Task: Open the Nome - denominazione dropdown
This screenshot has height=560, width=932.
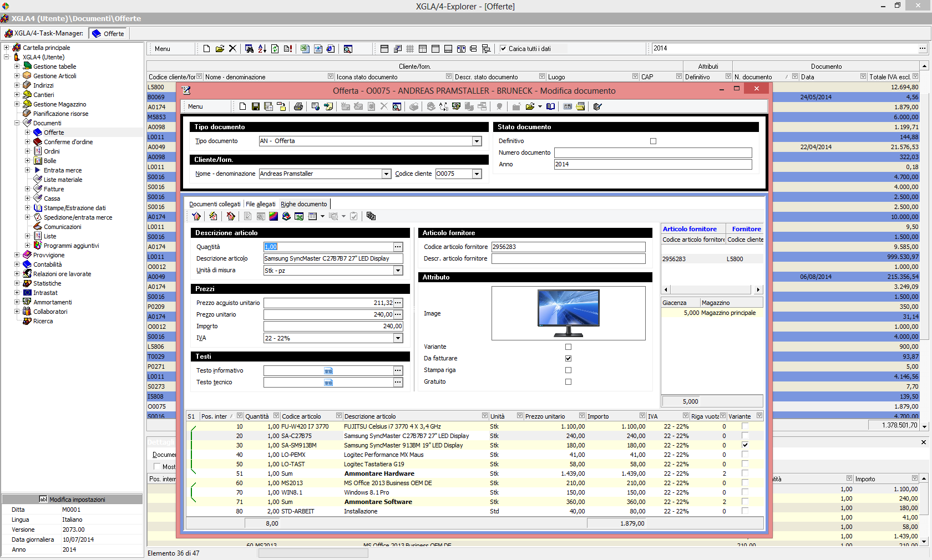Action: pyautogui.click(x=386, y=174)
